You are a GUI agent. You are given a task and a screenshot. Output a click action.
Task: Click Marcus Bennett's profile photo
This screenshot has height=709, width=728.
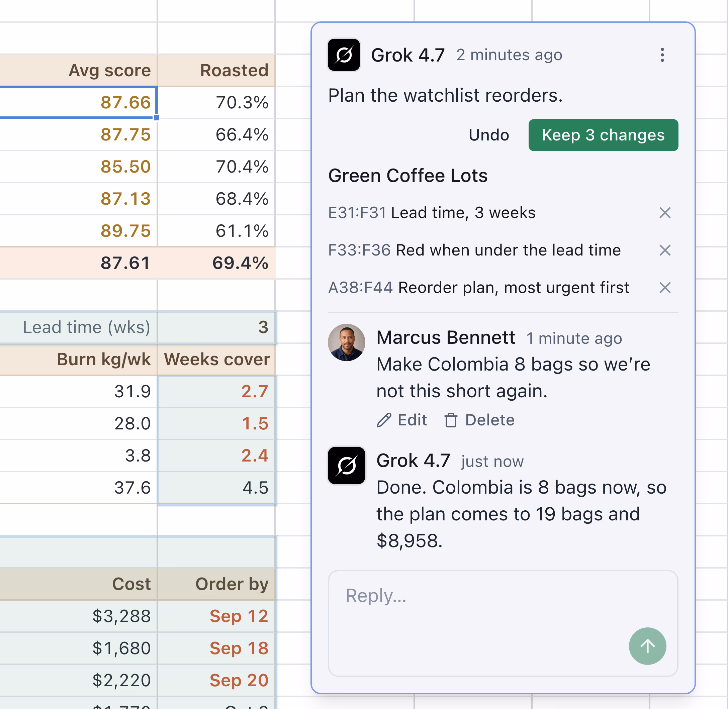click(347, 342)
